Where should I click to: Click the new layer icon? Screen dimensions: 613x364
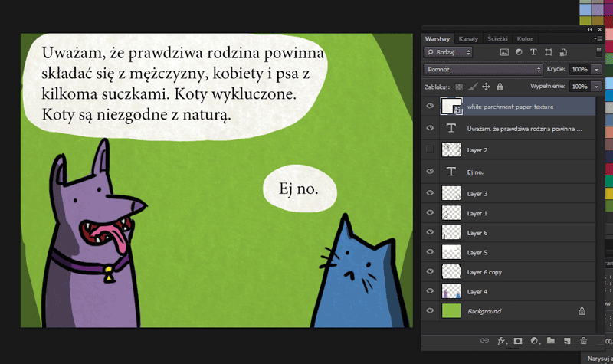coord(566,339)
